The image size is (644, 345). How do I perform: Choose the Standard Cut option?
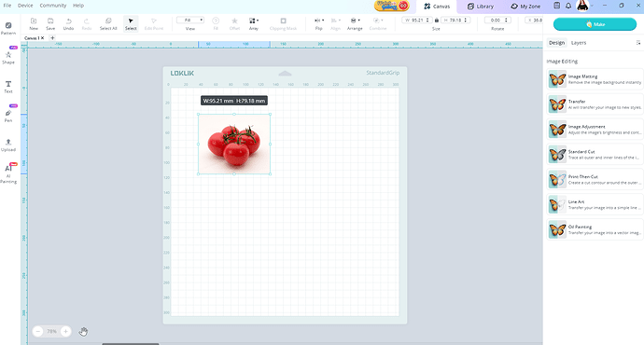point(595,154)
